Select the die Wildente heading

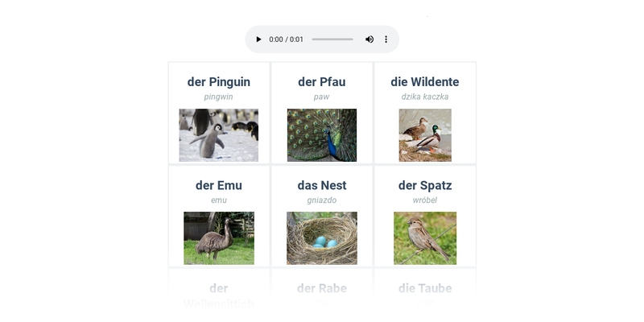(425, 82)
